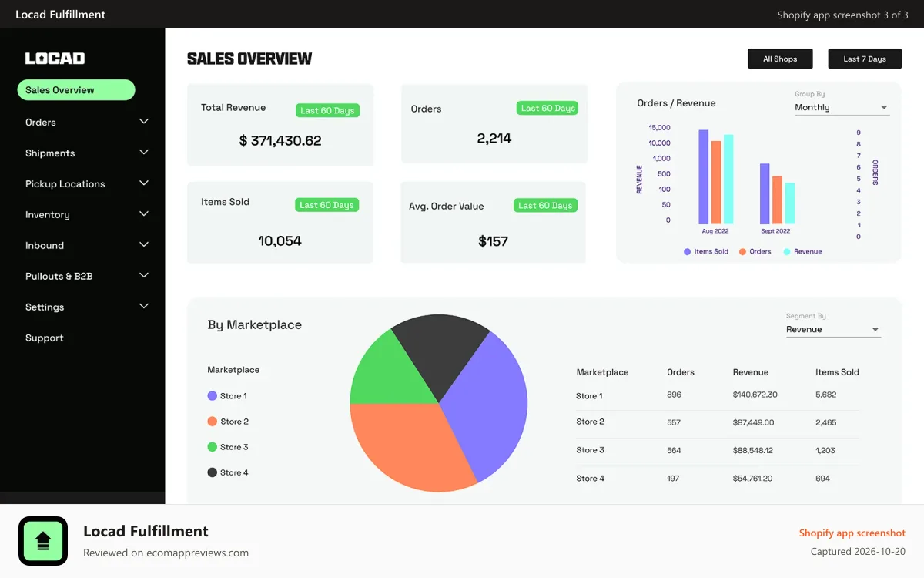Open the Inventory sidebar item
This screenshot has height=578, width=924.
(x=48, y=215)
